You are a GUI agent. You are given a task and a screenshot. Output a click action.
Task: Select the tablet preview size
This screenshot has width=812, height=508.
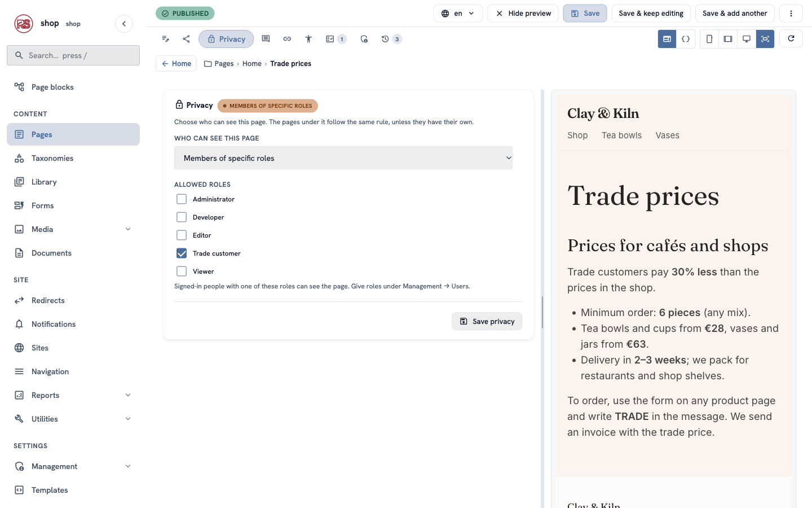coord(728,39)
